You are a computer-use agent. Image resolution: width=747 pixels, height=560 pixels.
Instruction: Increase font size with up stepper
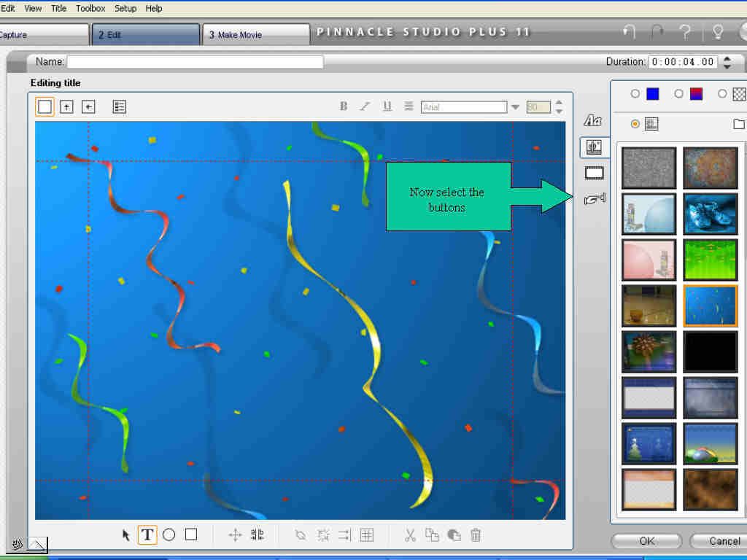[x=560, y=103]
